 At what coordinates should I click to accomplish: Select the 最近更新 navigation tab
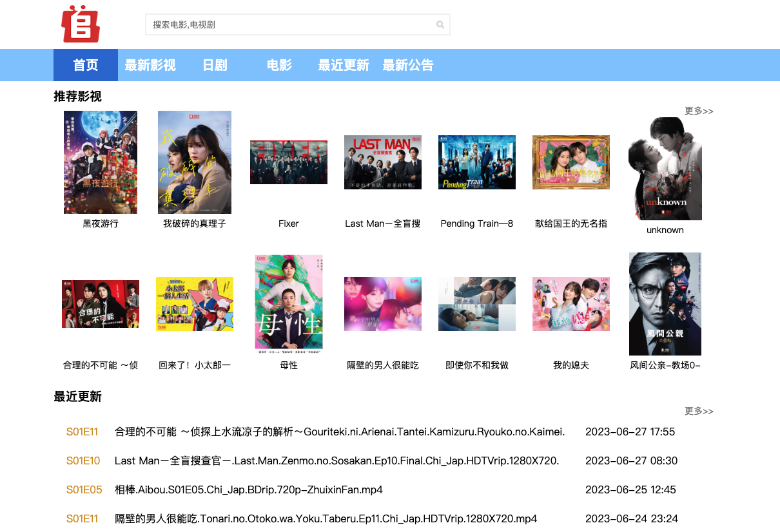(344, 65)
